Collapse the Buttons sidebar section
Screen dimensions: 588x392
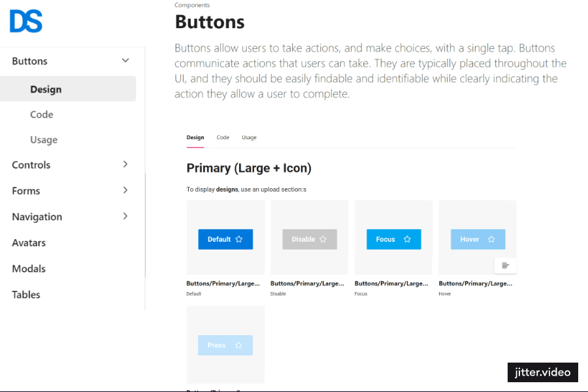(125, 61)
